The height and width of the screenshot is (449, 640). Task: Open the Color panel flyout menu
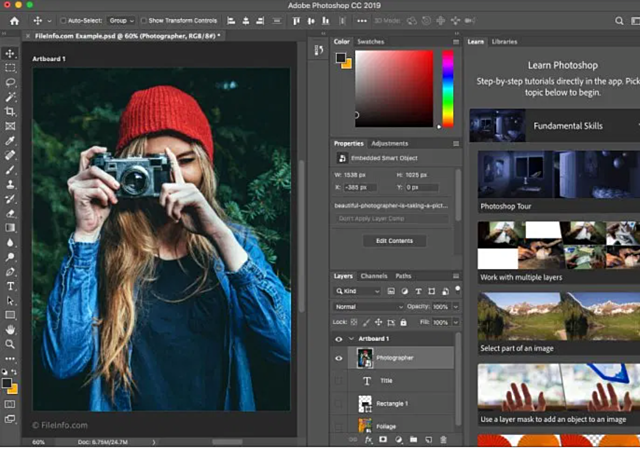coord(456,42)
